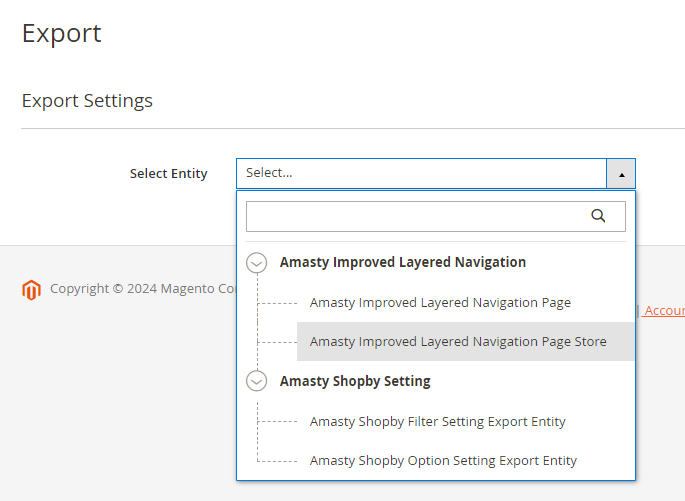Image resolution: width=685 pixels, height=501 pixels.
Task: Click Amasty Shopby Setting group label
Action: click(355, 381)
